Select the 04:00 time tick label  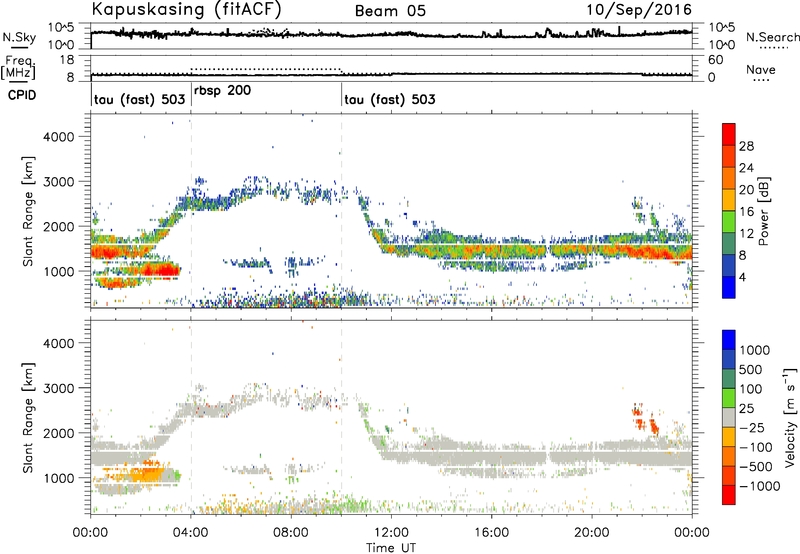[191, 533]
